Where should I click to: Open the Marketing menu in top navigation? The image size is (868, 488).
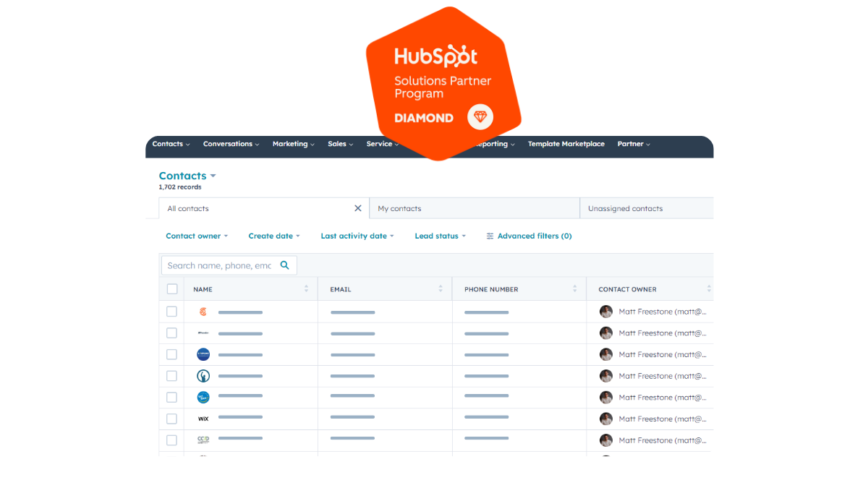[293, 144]
